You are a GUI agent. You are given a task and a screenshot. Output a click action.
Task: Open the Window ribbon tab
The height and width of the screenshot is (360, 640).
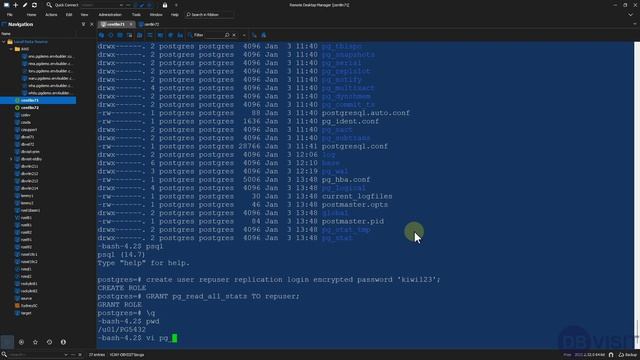(156, 14)
